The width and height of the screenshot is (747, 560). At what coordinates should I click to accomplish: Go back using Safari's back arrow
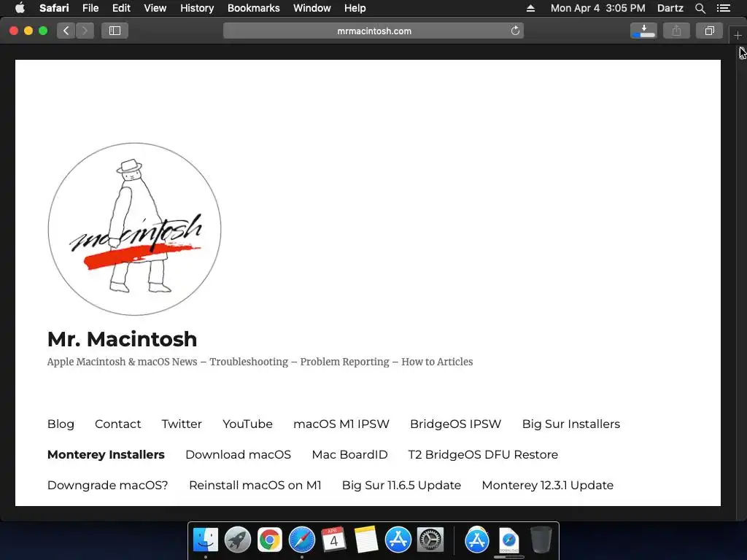click(x=66, y=31)
